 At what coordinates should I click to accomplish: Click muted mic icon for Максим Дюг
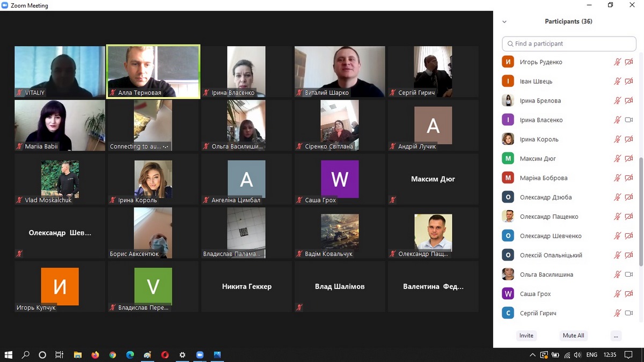tap(617, 159)
